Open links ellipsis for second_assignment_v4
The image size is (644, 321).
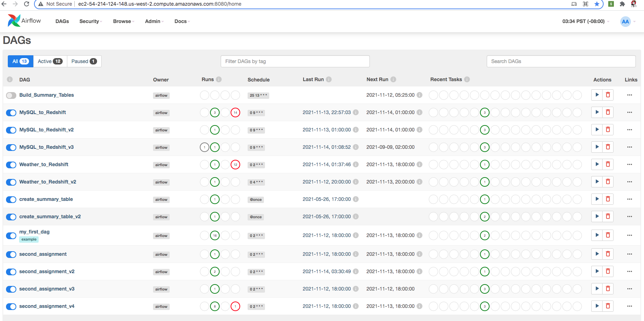pyautogui.click(x=629, y=306)
